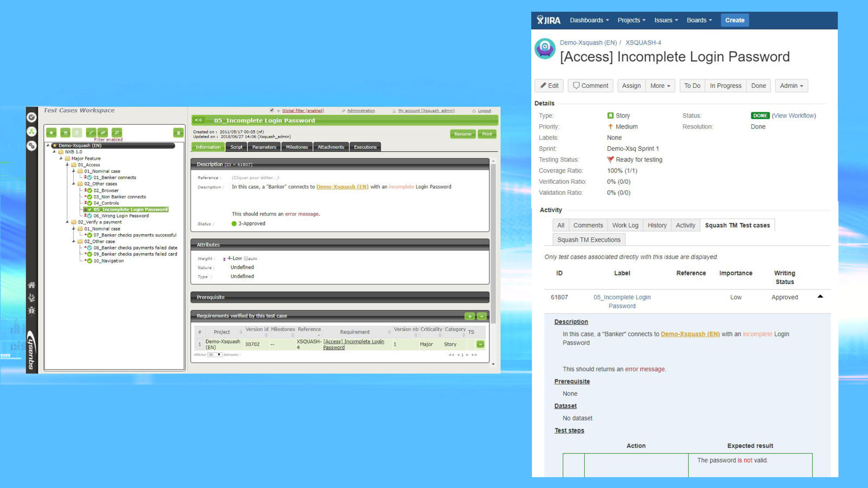Open the Dashboards dropdown in JIRA
The width and height of the screenshot is (868, 488).
coord(589,20)
